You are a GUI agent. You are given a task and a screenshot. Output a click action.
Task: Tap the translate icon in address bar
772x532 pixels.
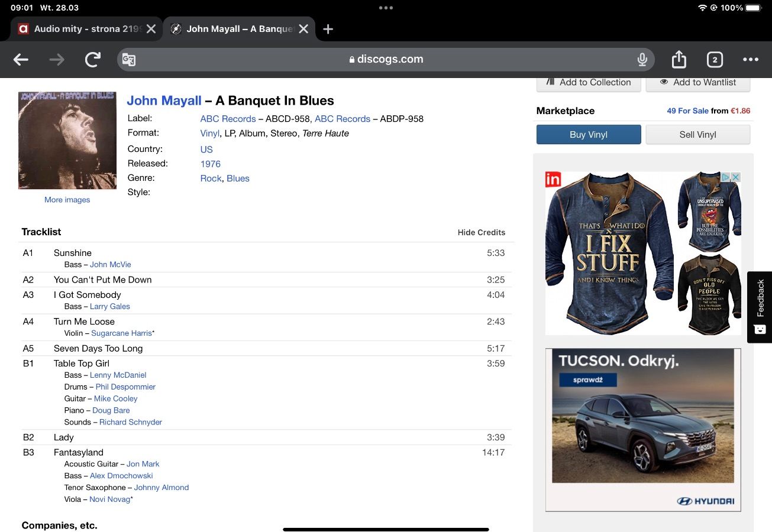[129, 60]
